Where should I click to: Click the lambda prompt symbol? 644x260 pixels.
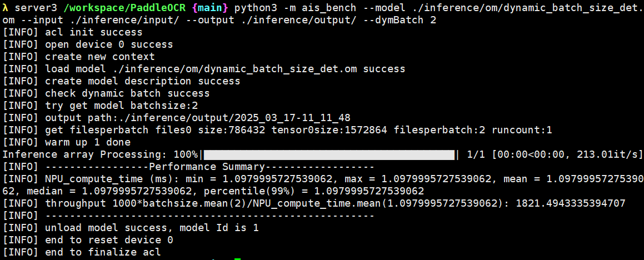tap(6, 8)
